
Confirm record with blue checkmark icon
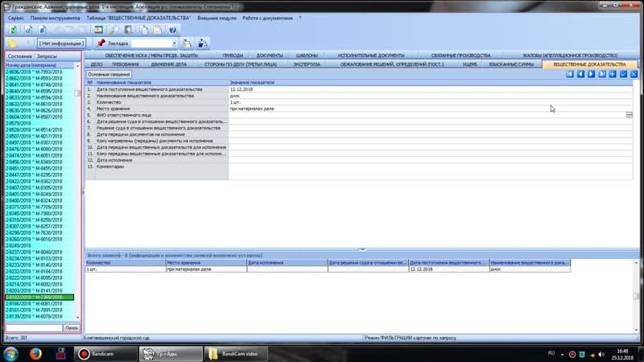tap(623, 74)
